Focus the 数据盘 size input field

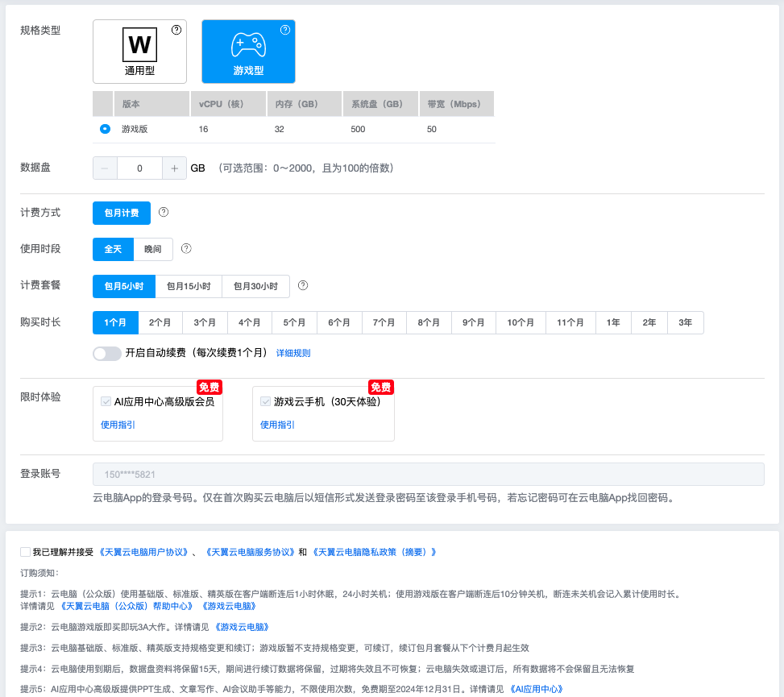click(x=139, y=168)
